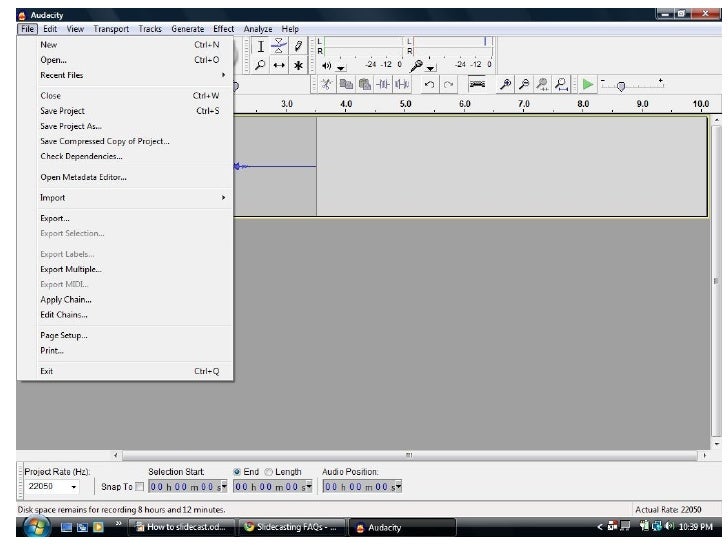This screenshot has width=728, height=546.
Task: Select the Multi-Tool asterisk icon
Action: tap(298, 65)
